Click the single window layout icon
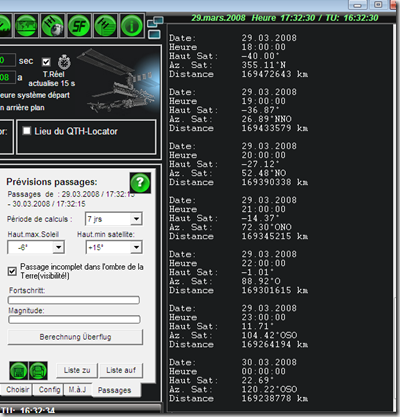This screenshot has height=417, width=400. [154, 34]
